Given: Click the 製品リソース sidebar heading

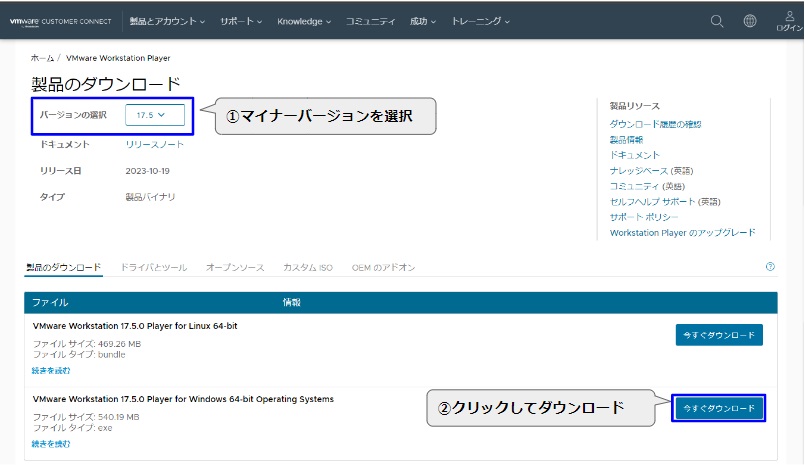Looking at the screenshot, I should (635, 106).
